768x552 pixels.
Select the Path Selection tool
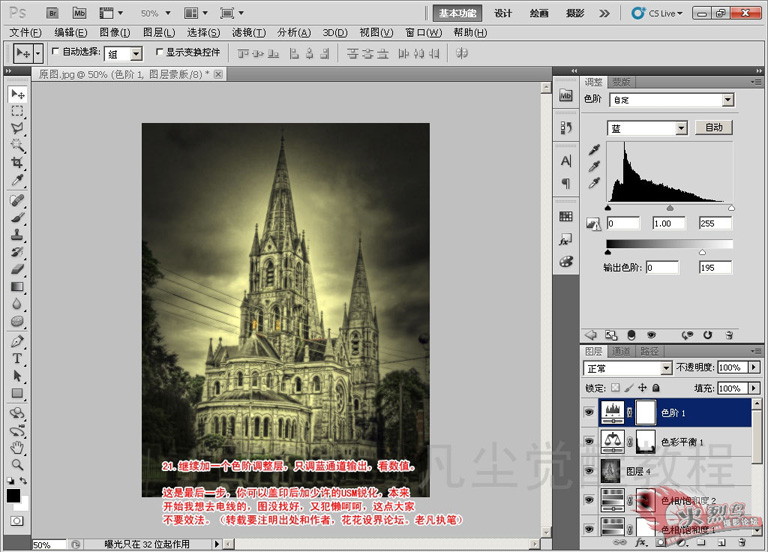point(17,376)
